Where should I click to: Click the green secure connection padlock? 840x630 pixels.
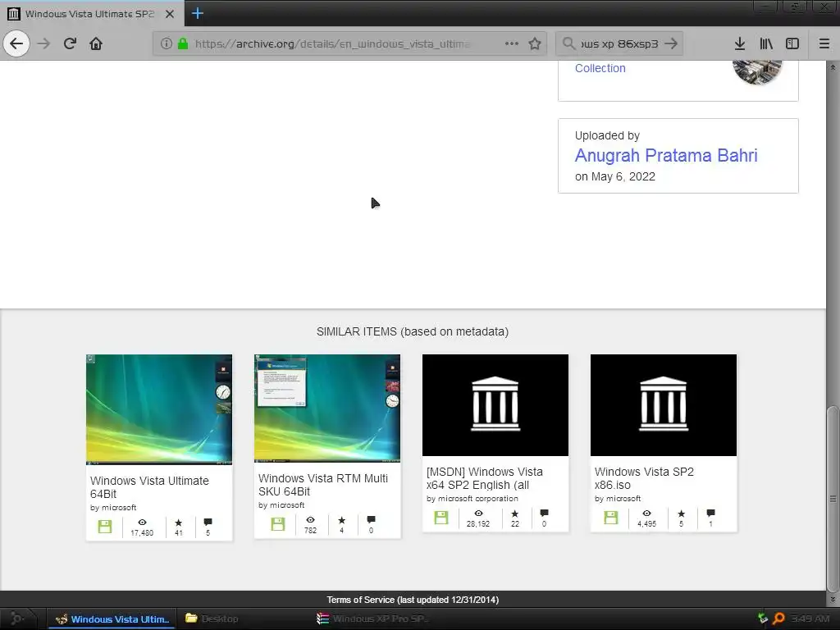click(183, 43)
